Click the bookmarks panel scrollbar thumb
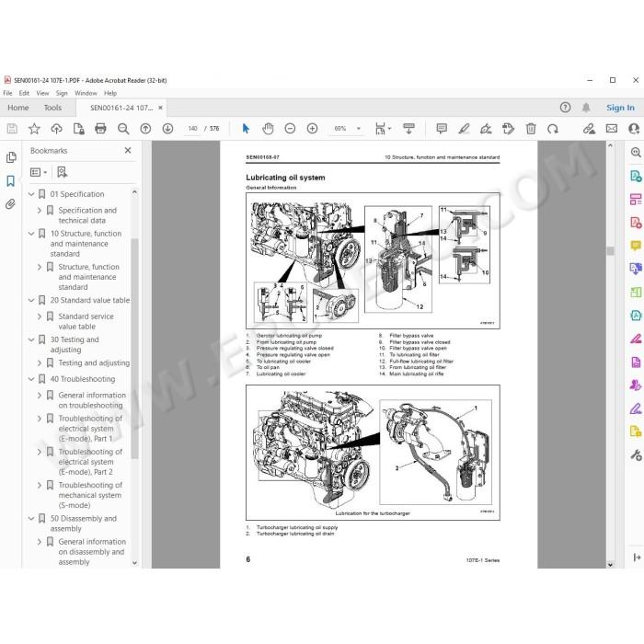644x644 pixels. click(134, 349)
